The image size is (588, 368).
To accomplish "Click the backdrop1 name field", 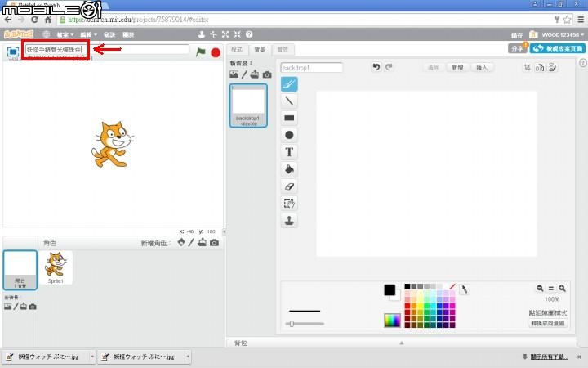I will [x=312, y=68].
